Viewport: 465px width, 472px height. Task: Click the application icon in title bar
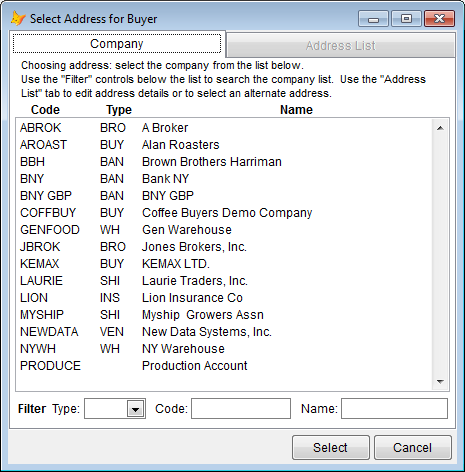[x=18, y=18]
